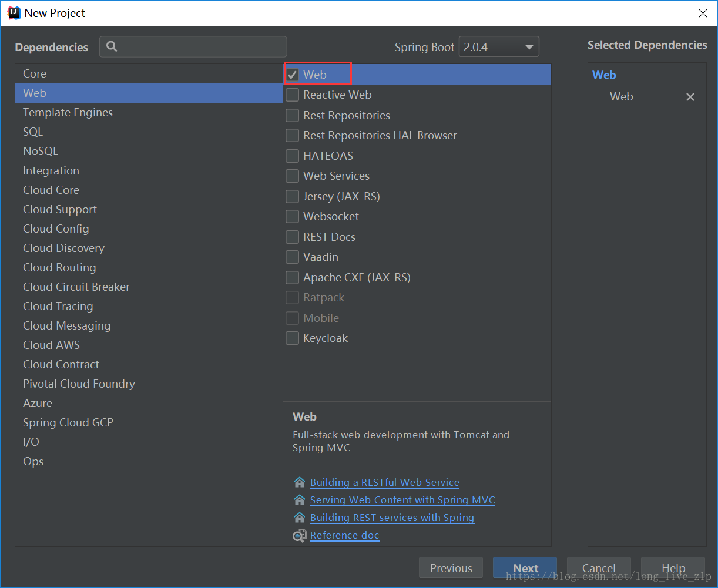Select the Web category in left list
This screenshot has height=588, width=718.
tap(149, 93)
